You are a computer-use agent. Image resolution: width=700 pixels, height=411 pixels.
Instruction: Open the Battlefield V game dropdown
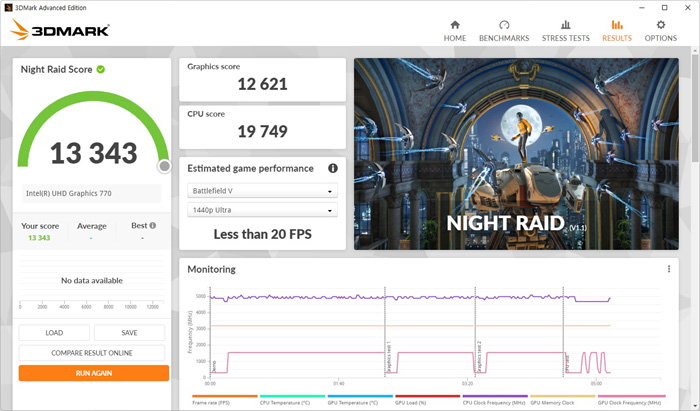tap(263, 191)
